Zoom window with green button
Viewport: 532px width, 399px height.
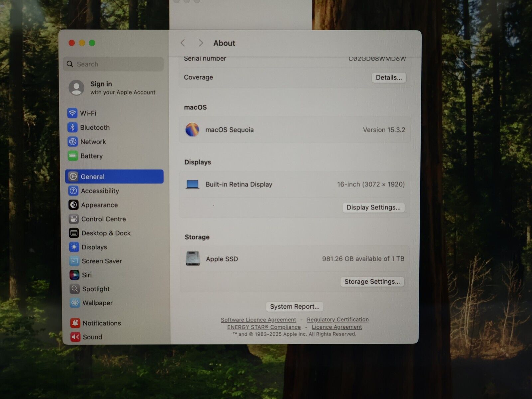(92, 43)
